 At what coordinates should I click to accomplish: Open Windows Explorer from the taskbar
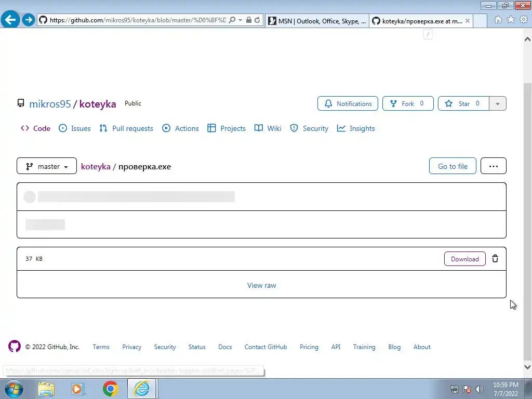coord(46,389)
